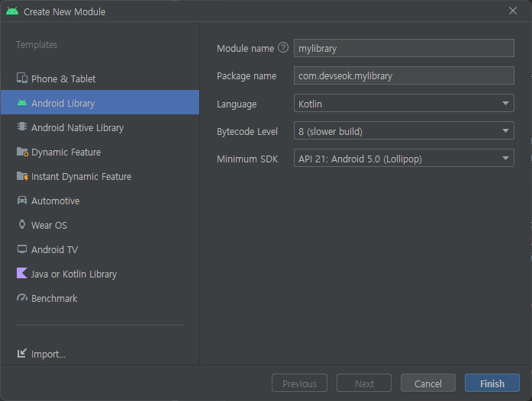Image resolution: width=532 pixels, height=401 pixels.
Task: Expand the Bytecode Level combo box
Action: 404,131
